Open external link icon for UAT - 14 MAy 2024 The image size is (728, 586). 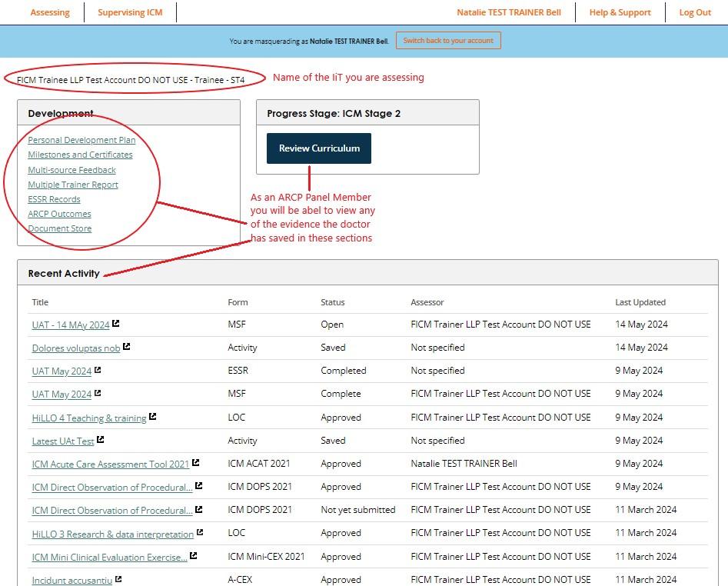[x=115, y=323]
